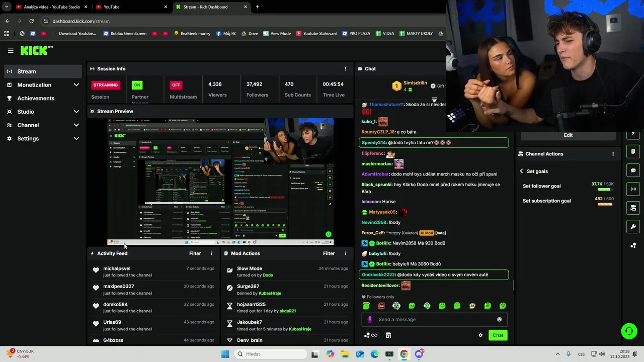
Task: Select Stream in the sidebar
Action: (x=43, y=71)
